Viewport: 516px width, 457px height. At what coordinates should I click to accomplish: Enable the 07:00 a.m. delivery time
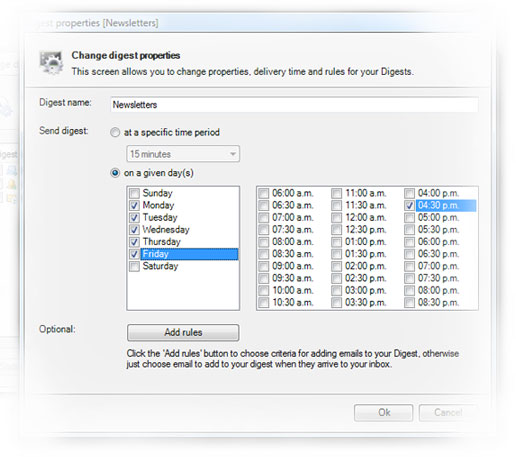click(264, 218)
